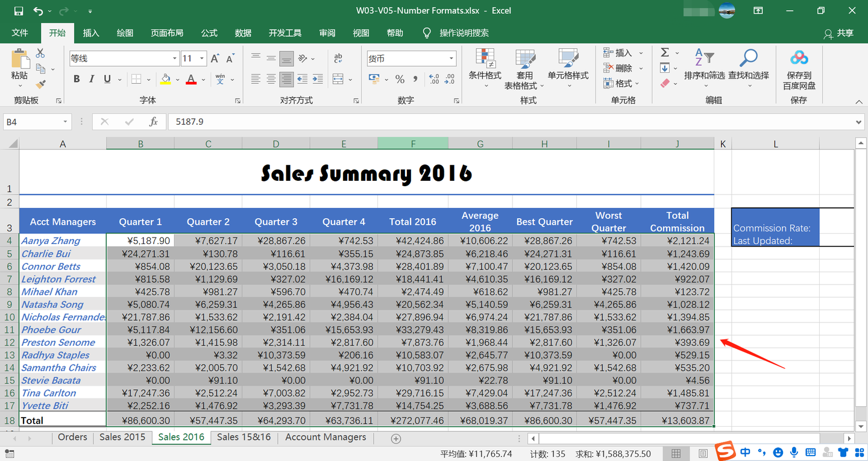This screenshot has height=461, width=868.
Task: Select the 保存到百度网盘 cloud icon
Action: 799,58
